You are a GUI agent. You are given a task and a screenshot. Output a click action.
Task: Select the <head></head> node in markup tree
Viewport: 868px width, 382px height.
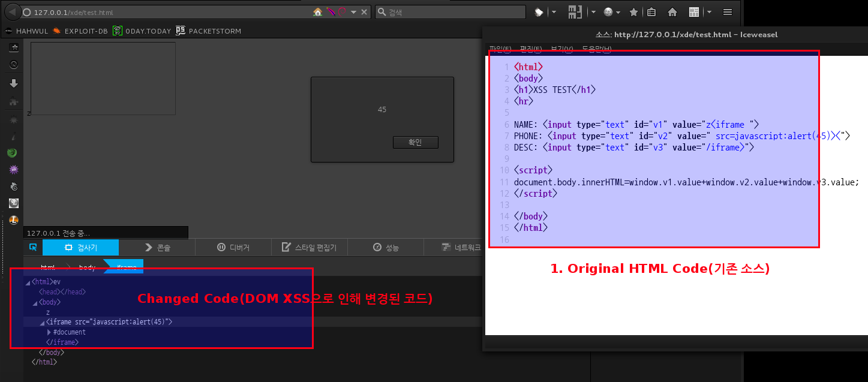click(x=62, y=291)
